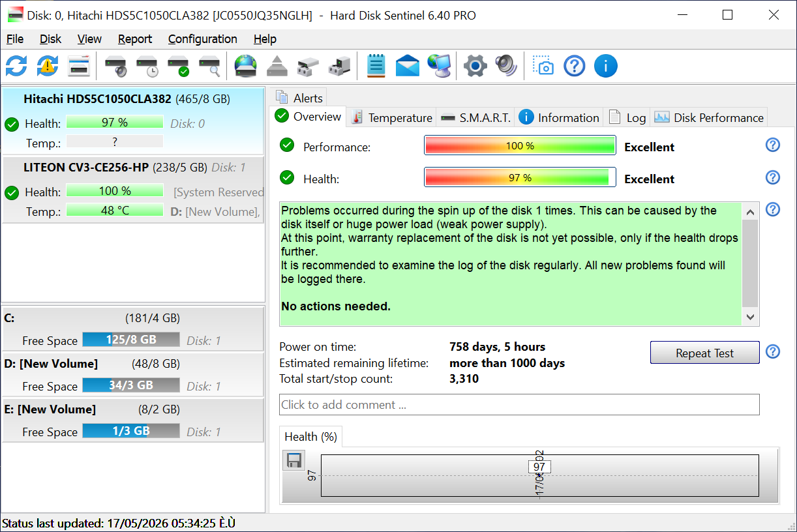Click the Performance 100 % gradient bar
797x532 pixels.
[x=520, y=145]
